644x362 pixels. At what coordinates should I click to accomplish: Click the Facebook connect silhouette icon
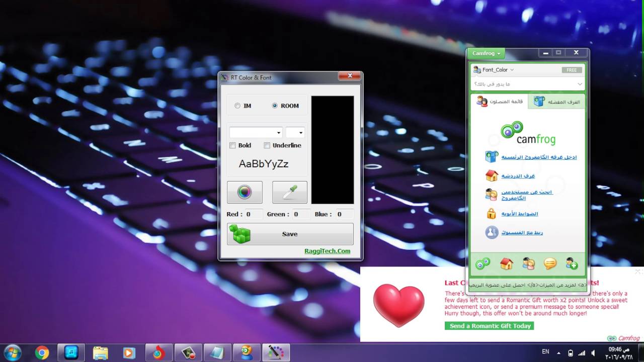pyautogui.click(x=492, y=232)
